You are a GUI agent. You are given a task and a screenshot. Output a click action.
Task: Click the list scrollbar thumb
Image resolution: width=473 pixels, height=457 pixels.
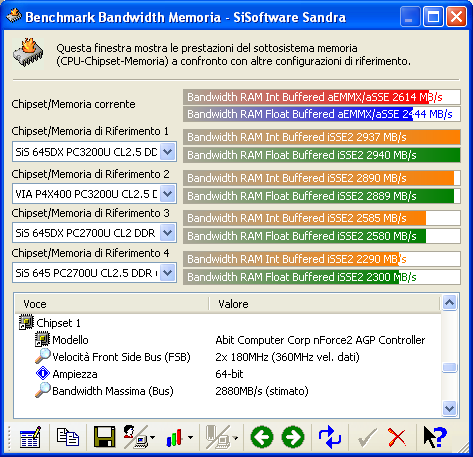[x=449, y=367]
